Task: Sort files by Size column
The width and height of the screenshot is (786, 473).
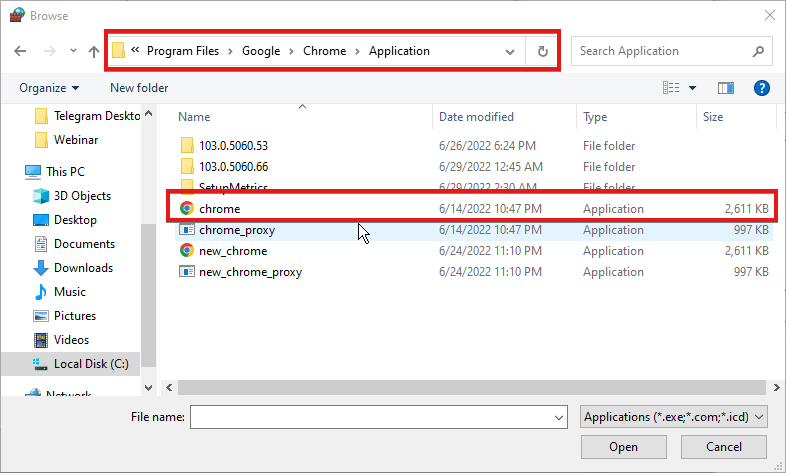Action: (x=713, y=117)
